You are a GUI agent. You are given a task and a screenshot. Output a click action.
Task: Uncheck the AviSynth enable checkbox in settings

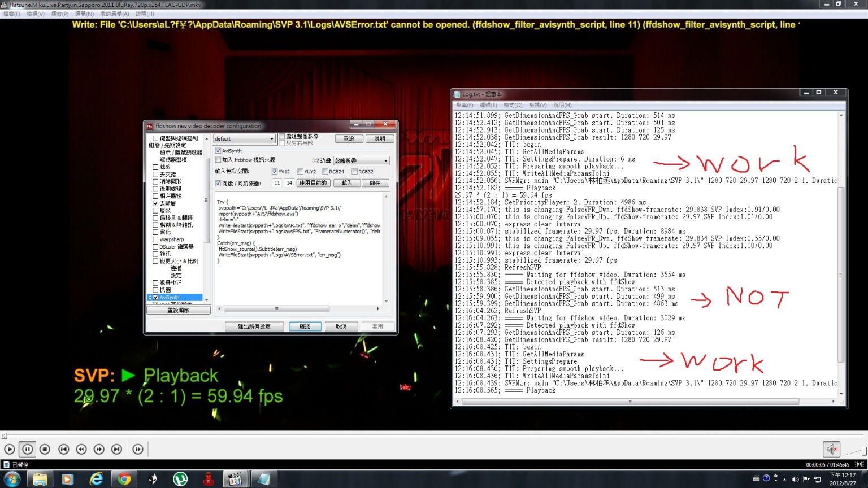(x=218, y=151)
